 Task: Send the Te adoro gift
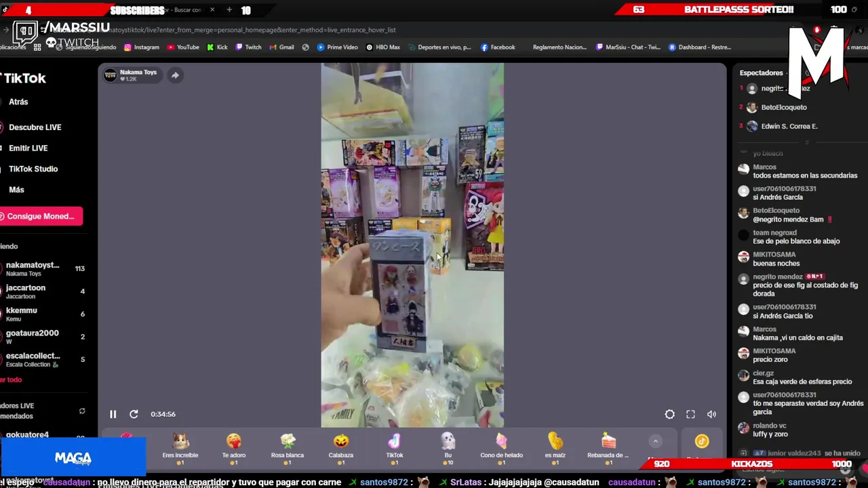(x=234, y=448)
